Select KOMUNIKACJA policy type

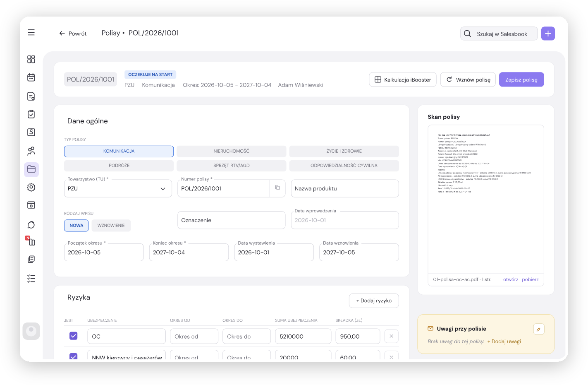tap(119, 151)
